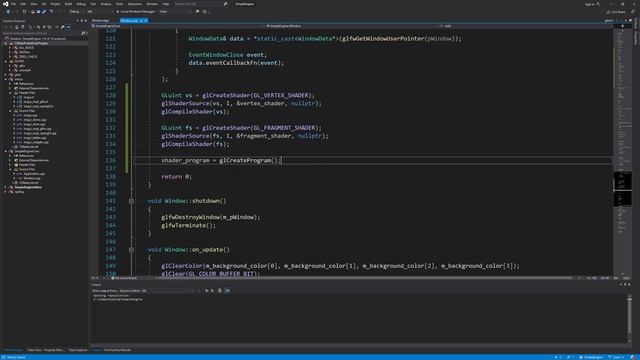Click the Visual Studio logo icon
The height and width of the screenshot is (360, 640).
click(x=5, y=4)
